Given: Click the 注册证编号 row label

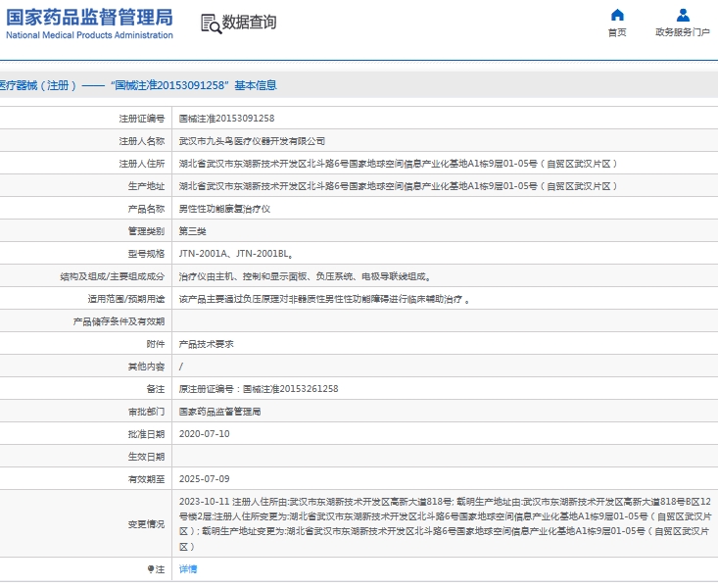Looking at the screenshot, I should [x=141, y=119].
